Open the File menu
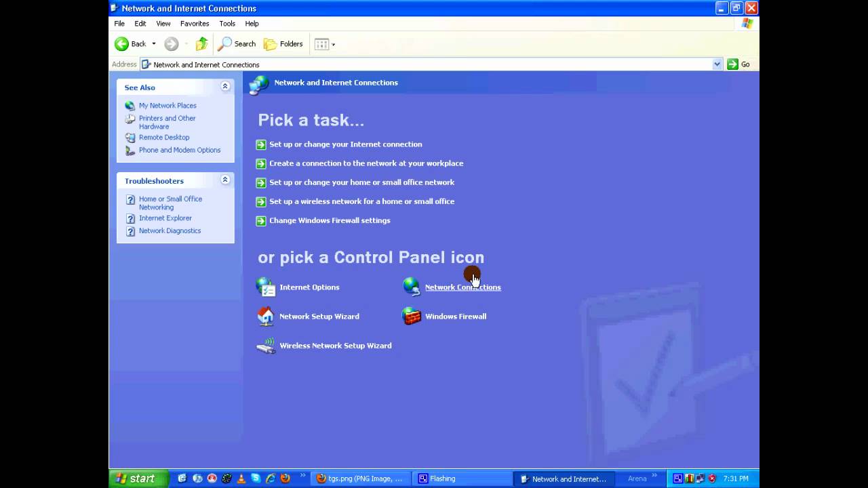868x488 pixels. [x=119, y=24]
